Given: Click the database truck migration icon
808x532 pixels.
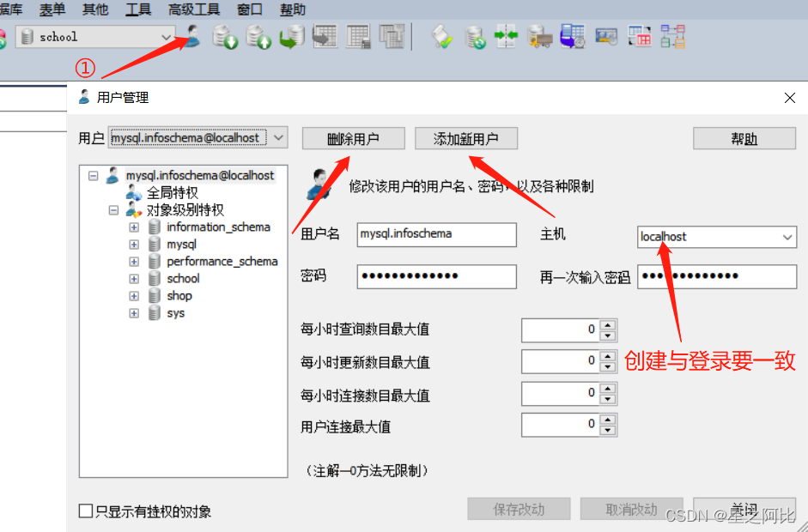Looking at the screenshot, I should pos(539,37).
